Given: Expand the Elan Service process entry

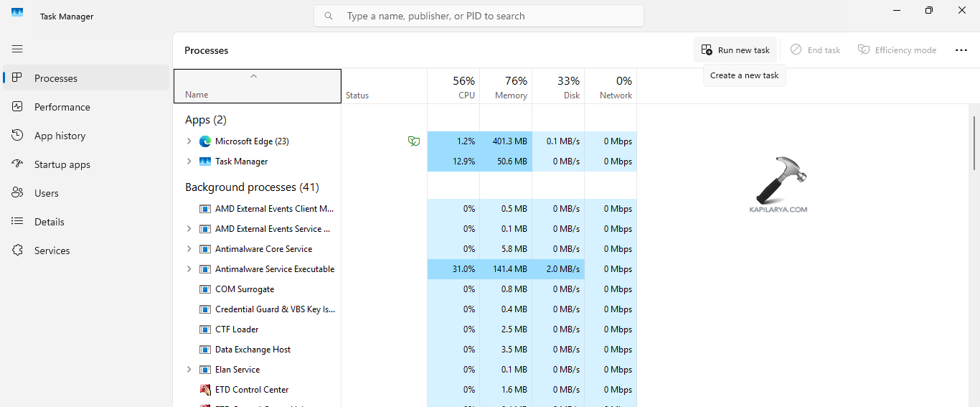Looking at the screenshot, I should 189,370.
